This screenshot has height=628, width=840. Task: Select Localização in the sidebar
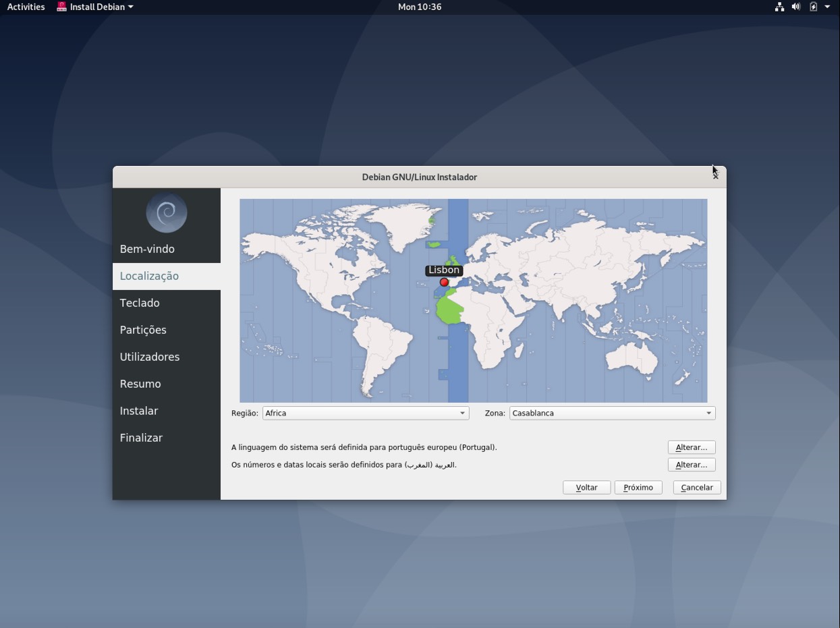149,275
